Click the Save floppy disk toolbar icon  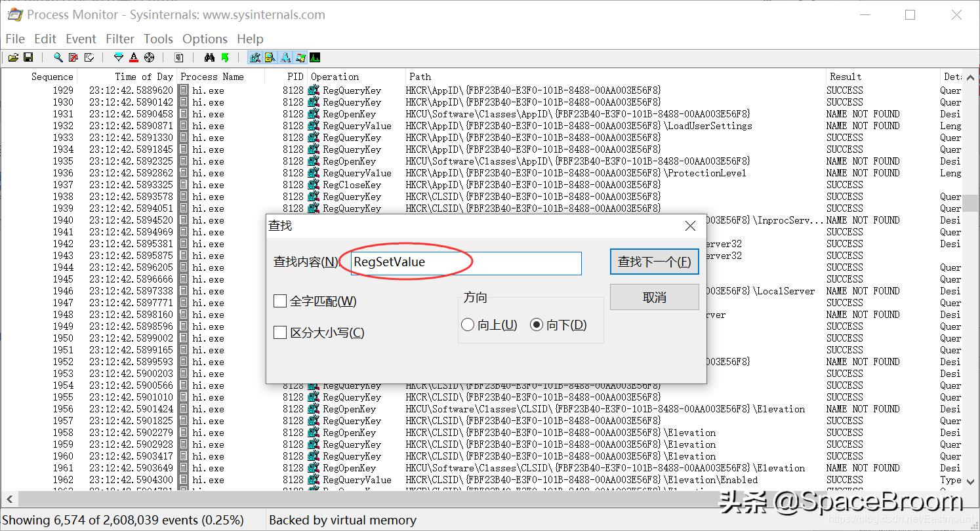(28, 58)
